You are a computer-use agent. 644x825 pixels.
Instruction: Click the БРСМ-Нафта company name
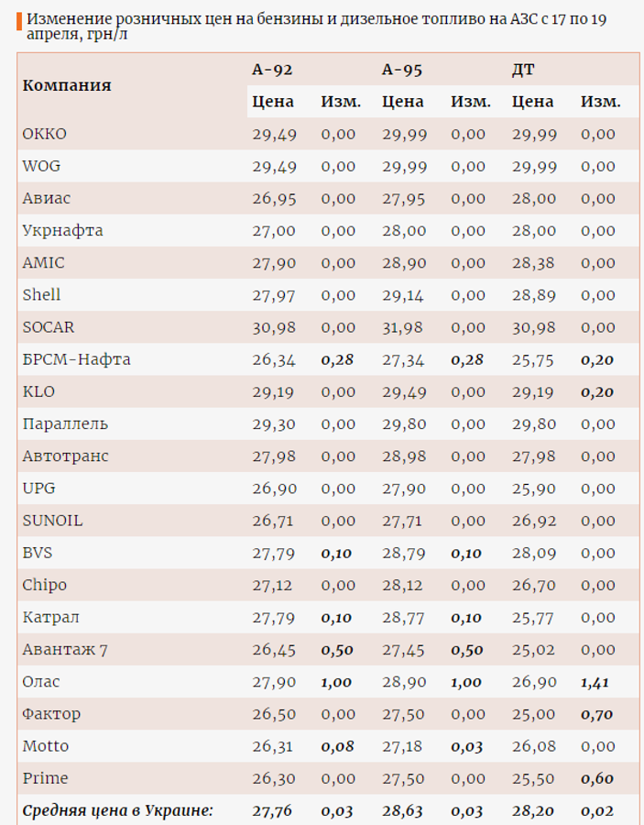tap(76, 359)
